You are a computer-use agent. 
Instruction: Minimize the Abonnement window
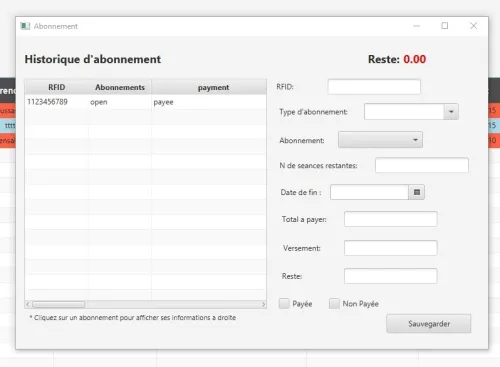click(x=416, y=26)
